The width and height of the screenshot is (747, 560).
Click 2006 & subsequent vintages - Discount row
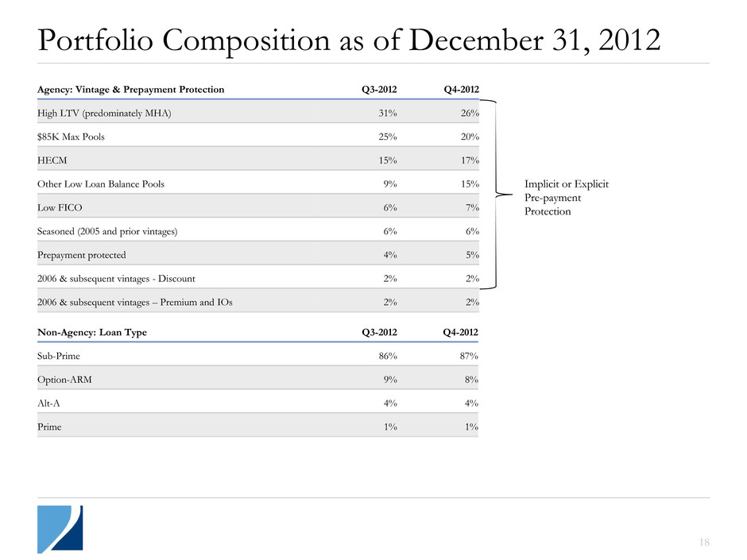(x=116, y=279)
